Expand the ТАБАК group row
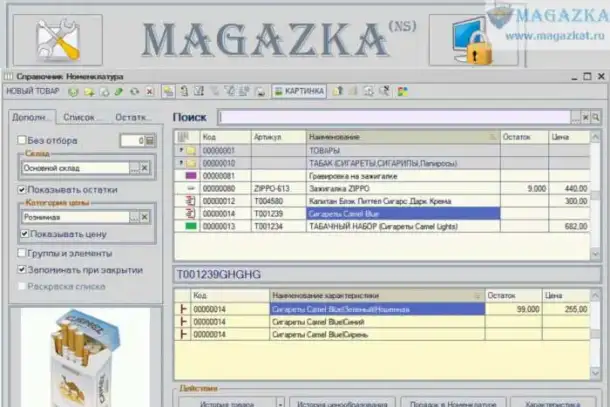 [181, 163]
